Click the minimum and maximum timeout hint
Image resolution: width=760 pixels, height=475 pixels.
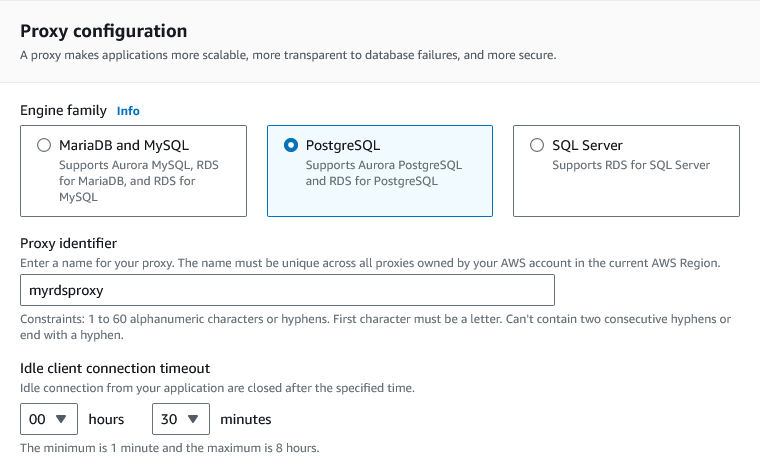170,447
